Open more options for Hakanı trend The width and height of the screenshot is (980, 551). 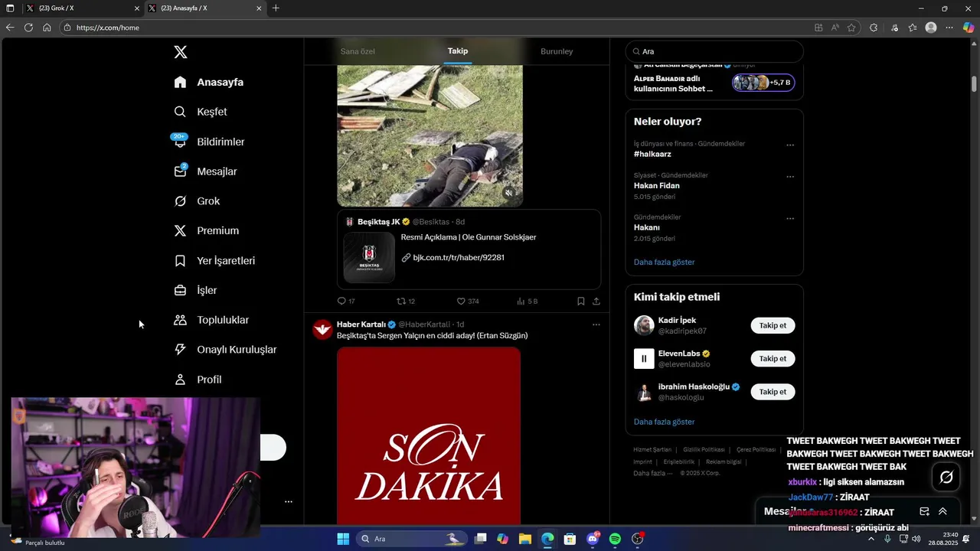(790, 219)
